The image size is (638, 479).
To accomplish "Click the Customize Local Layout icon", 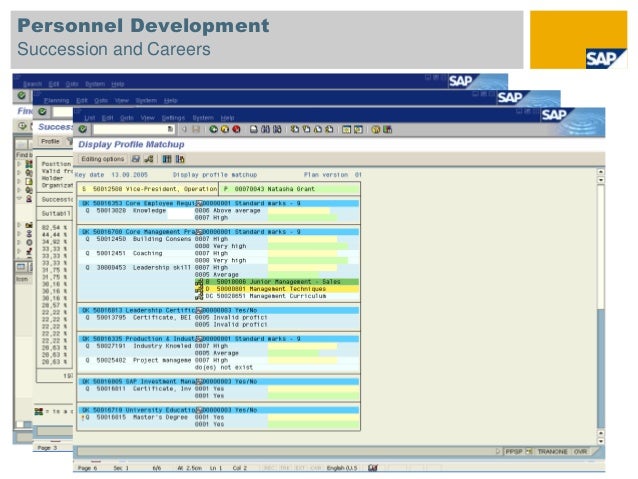I will pyautogui.click(x=387, y=129).
